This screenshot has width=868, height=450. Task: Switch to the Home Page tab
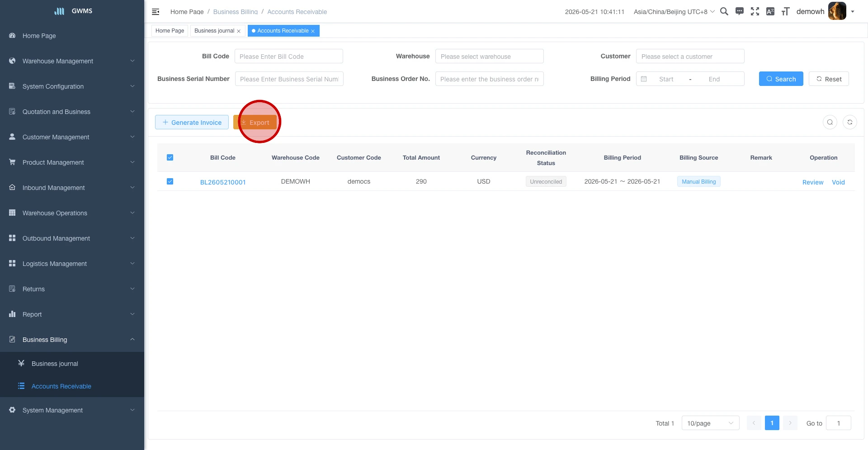[x=170, y=31]
